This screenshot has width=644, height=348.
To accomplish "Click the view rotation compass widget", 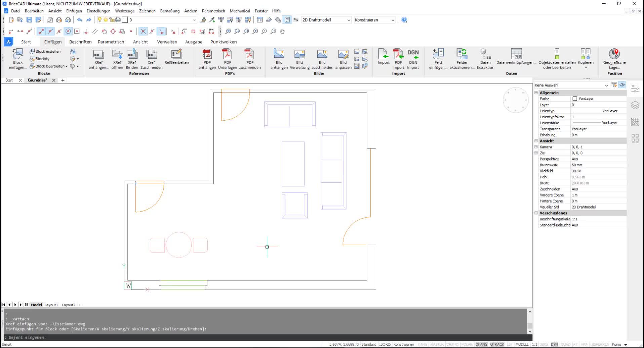I will (x=516, y=100).
